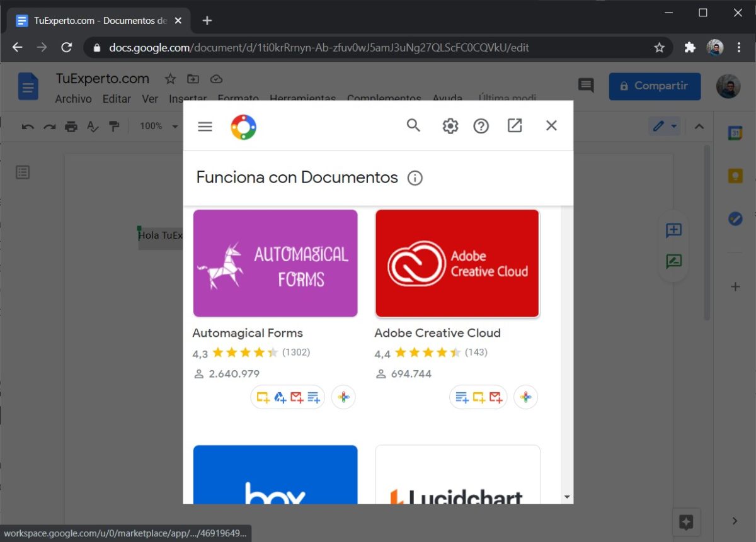This screenshot has height=542, width=756.
Task: Collapse the Docs menus with the chevron
Action: (699, 127)
